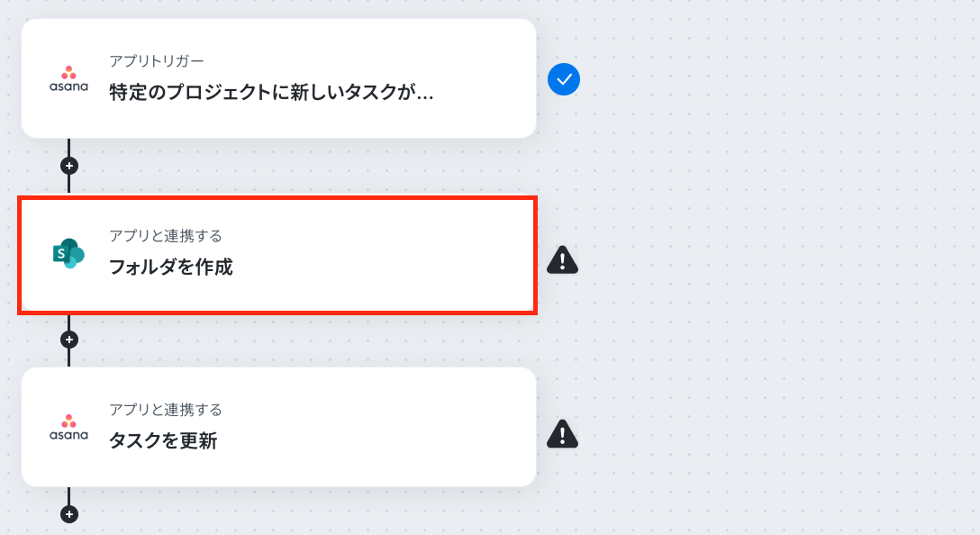Open the フォルダを作成 step title

coord(170,267)
